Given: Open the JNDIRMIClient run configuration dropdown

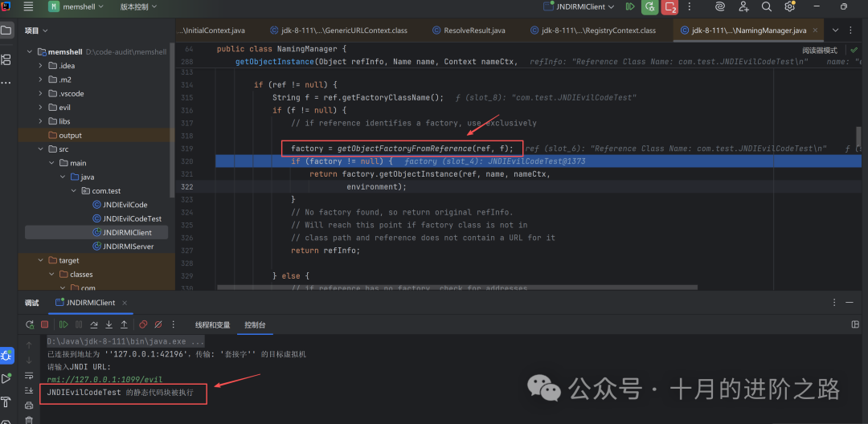Looking at the screenshot, I should (x=579, y=6).
